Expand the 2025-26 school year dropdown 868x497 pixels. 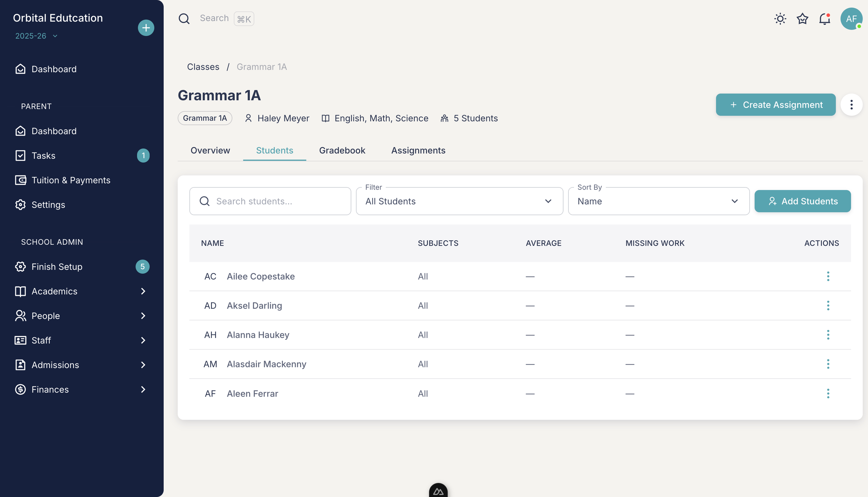(36, 36)
